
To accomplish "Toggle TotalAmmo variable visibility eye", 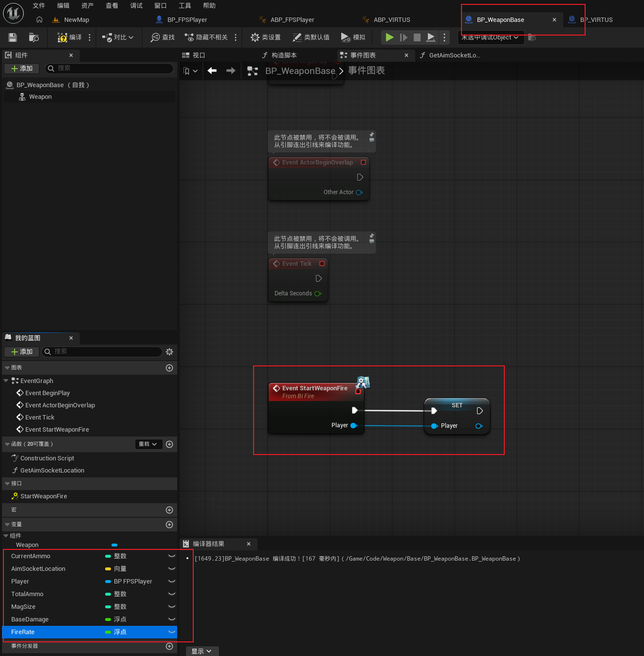I will click(x=172, y=594).
